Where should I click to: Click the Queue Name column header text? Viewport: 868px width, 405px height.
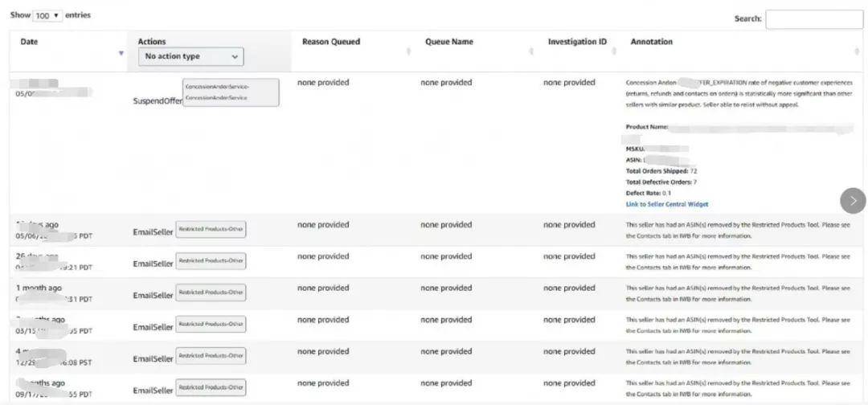(x=448, y=41)
